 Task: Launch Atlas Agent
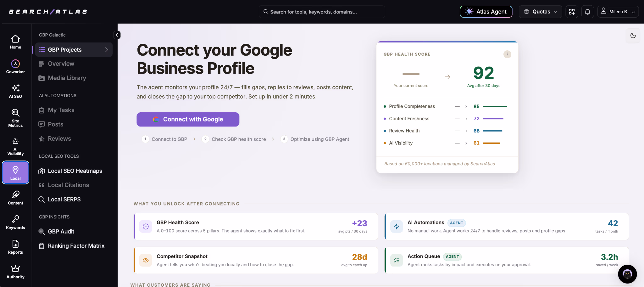[x=486, y=12]
